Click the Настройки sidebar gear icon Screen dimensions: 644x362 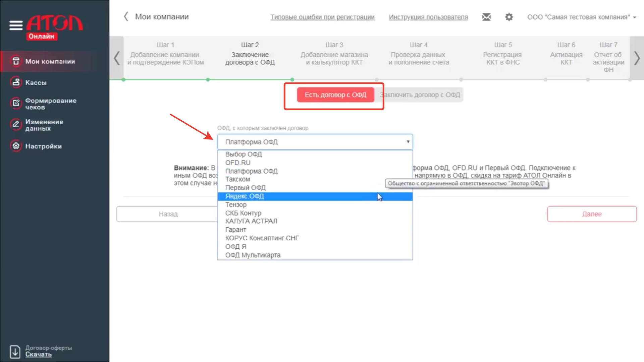(16, 146)
